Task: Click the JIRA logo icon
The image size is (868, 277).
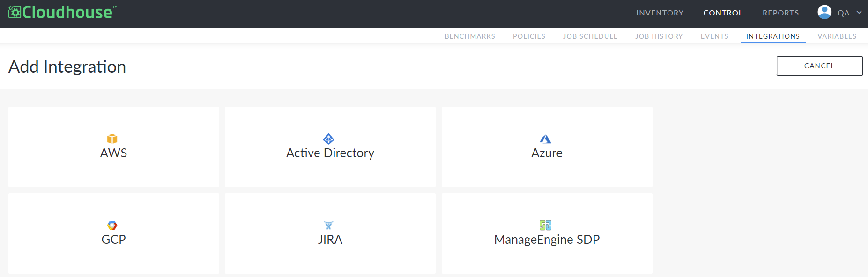Action: pos(329,226)
